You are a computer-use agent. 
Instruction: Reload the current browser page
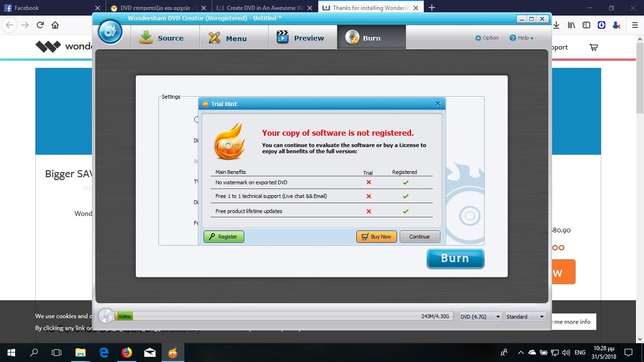40,25
